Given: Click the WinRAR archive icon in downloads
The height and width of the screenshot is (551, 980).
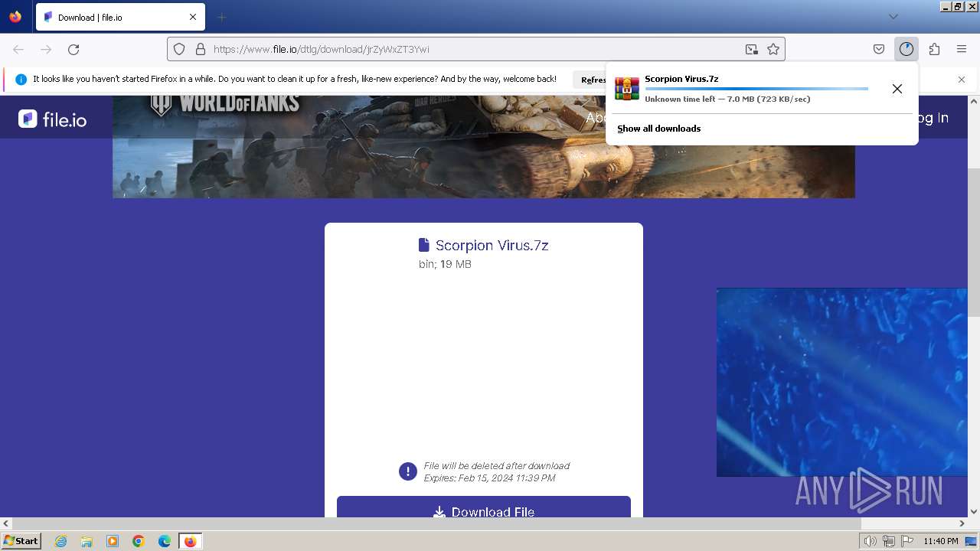Looking at the screenshot, I should coord(627,89).
